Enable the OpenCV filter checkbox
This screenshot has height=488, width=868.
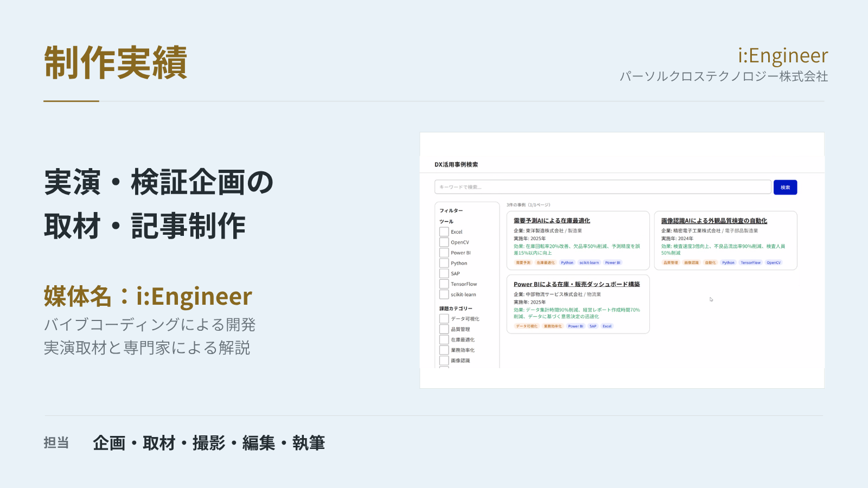[444, 242]
